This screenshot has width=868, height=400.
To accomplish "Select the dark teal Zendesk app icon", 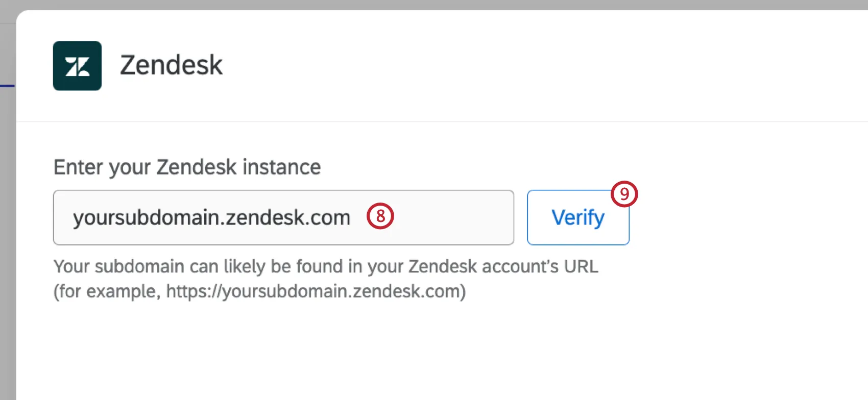I will point(77,65).
